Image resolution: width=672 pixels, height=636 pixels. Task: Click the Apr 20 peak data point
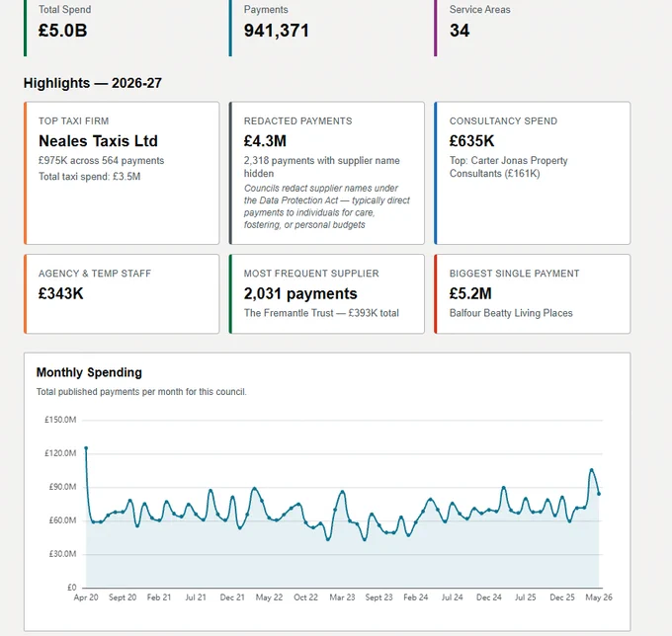(x=86, y=448)
